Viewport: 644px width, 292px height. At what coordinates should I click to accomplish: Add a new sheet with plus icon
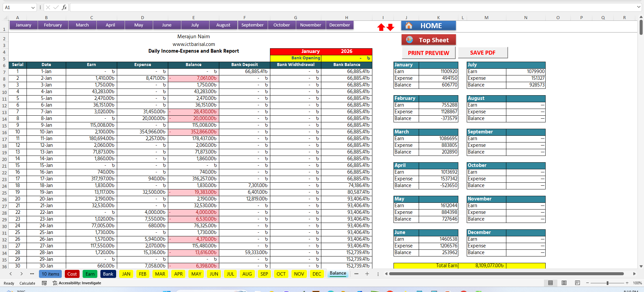pyautogui.click(x=367, y=274)
